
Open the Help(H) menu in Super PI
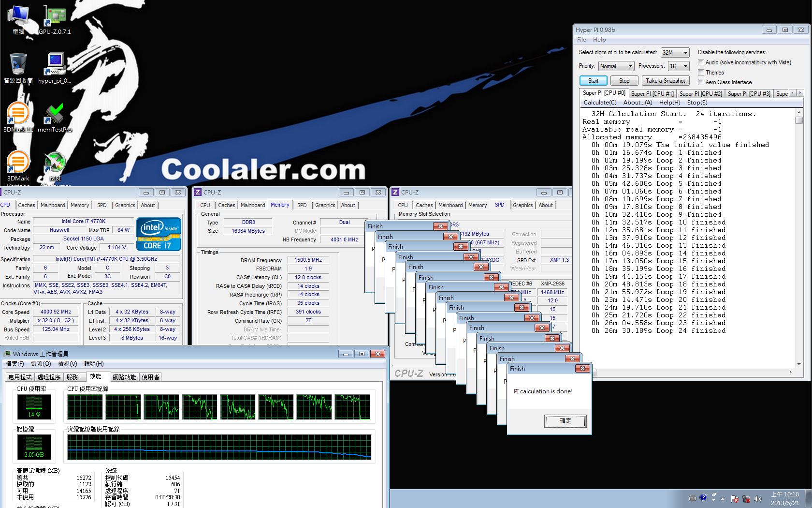coord(669,103)
